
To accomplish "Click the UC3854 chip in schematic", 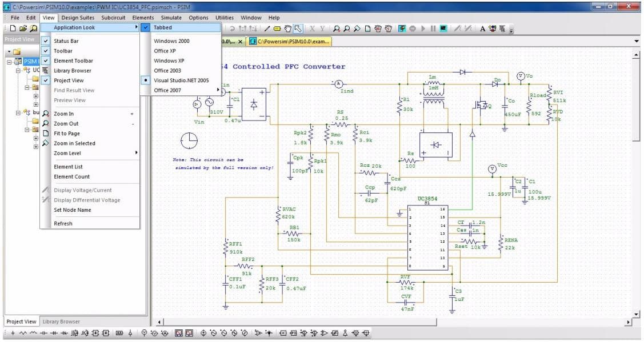I will click(x=427, y=238).
